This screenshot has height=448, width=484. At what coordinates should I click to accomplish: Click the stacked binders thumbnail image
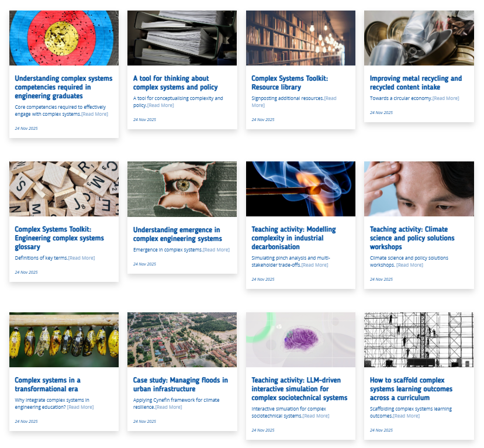pos(182,38)
